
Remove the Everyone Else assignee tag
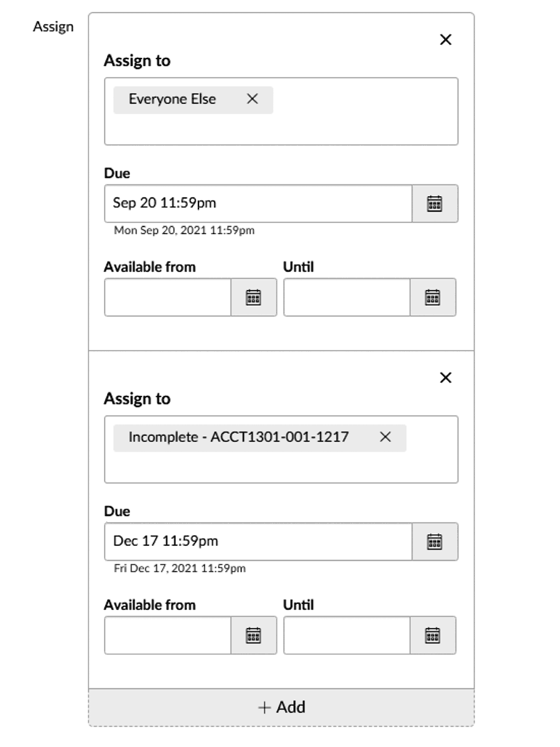[252, 99]
